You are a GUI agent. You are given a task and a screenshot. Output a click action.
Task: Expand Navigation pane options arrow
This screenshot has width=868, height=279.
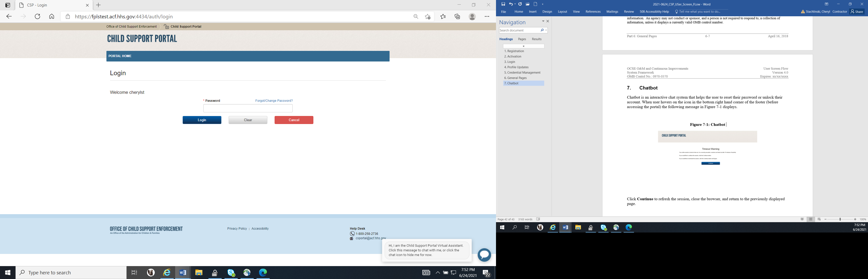click(x=543, y=21)
